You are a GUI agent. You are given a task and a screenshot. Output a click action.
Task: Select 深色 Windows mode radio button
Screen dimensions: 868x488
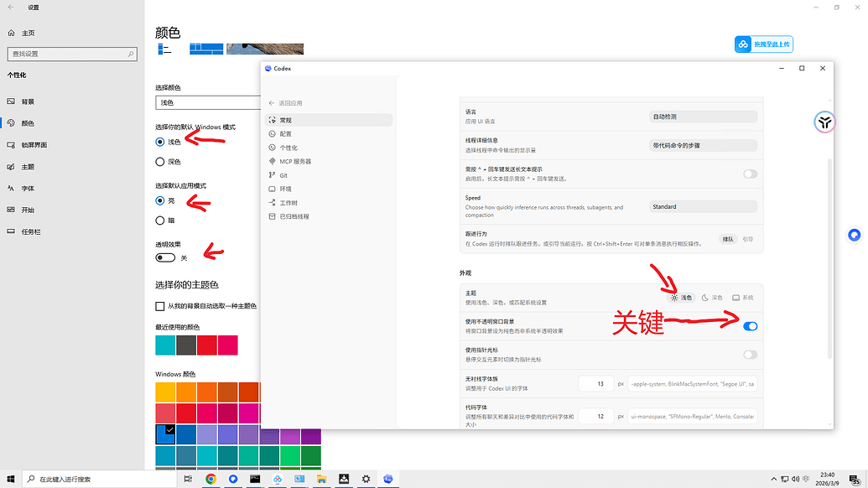tap(160, 162)
